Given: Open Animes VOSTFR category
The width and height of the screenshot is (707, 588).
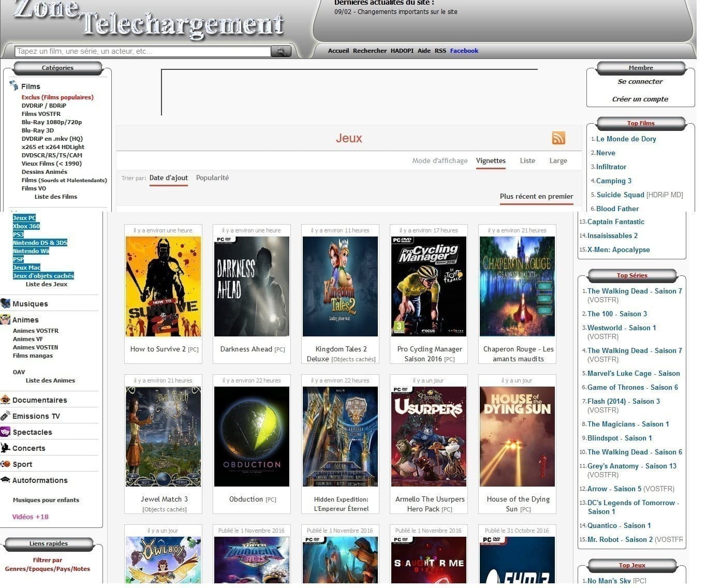Looking at the screenshot, I should 36,331.
